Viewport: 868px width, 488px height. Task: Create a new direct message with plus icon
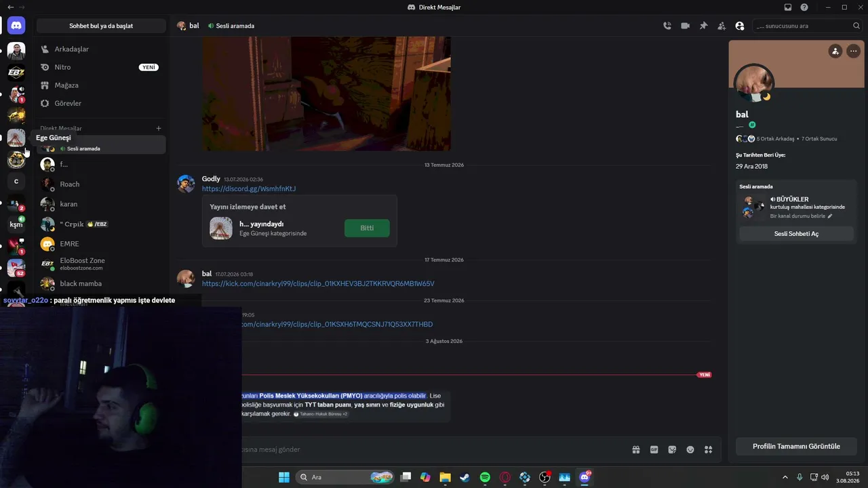pyautogui.click(x=159, y=128)
